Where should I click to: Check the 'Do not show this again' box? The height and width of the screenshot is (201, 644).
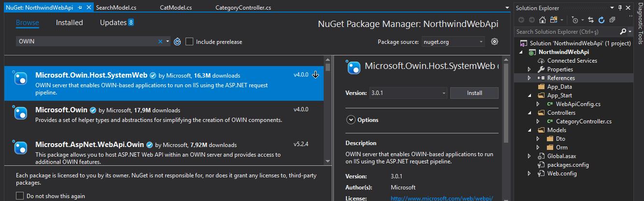tap(20, 196)
